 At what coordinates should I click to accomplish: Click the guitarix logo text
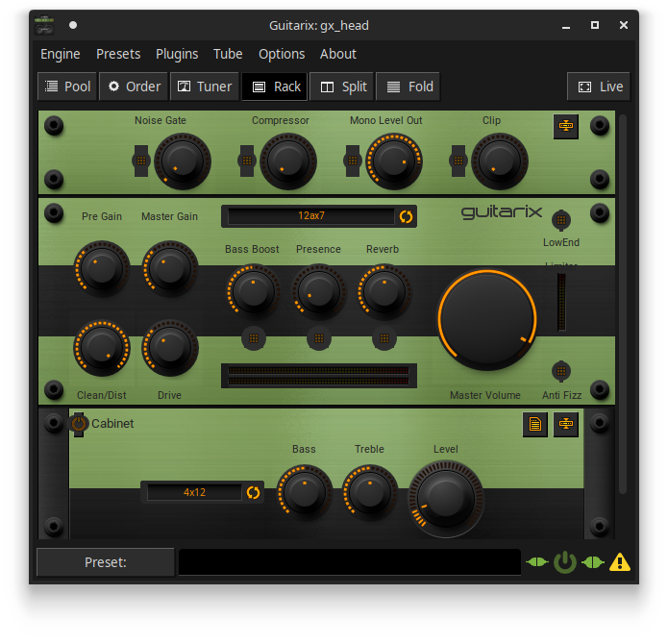(502, 212)
